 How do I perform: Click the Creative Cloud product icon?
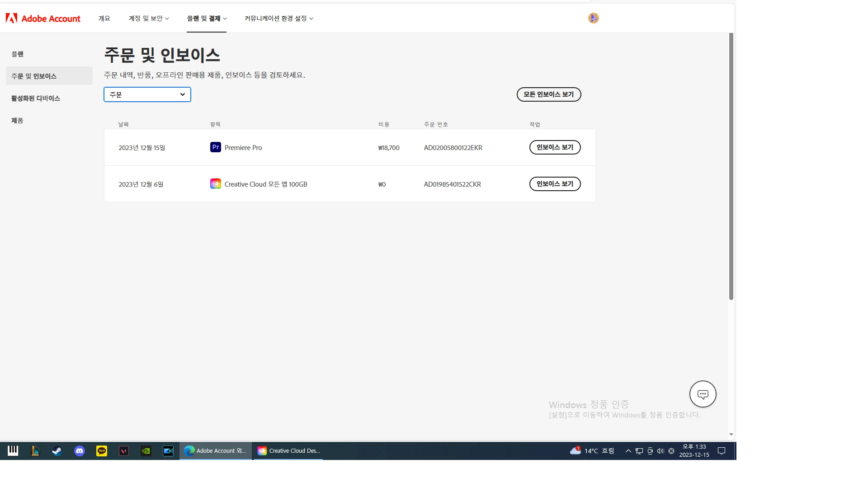tap(216, 184)
